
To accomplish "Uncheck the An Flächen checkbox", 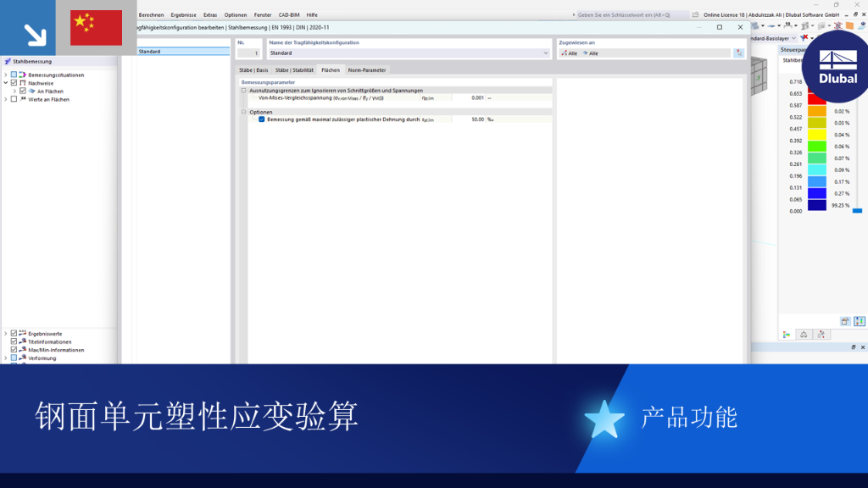I will click(23, 91).
